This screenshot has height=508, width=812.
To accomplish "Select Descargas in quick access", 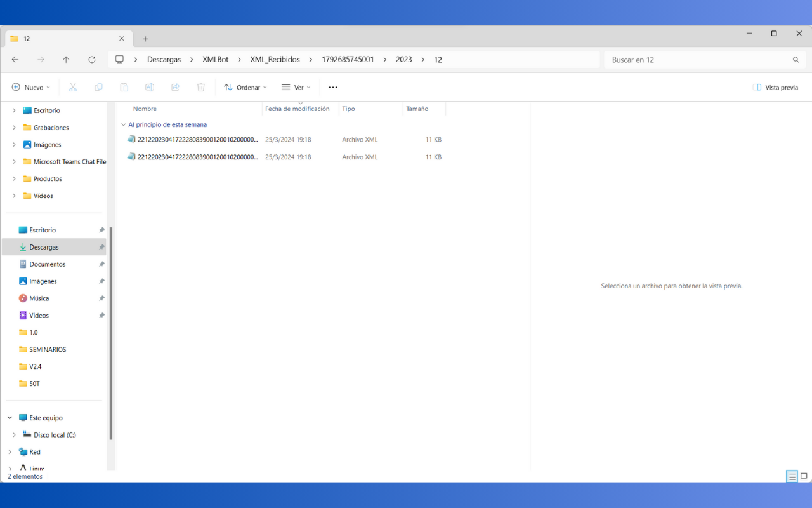I will click(54, 247).
